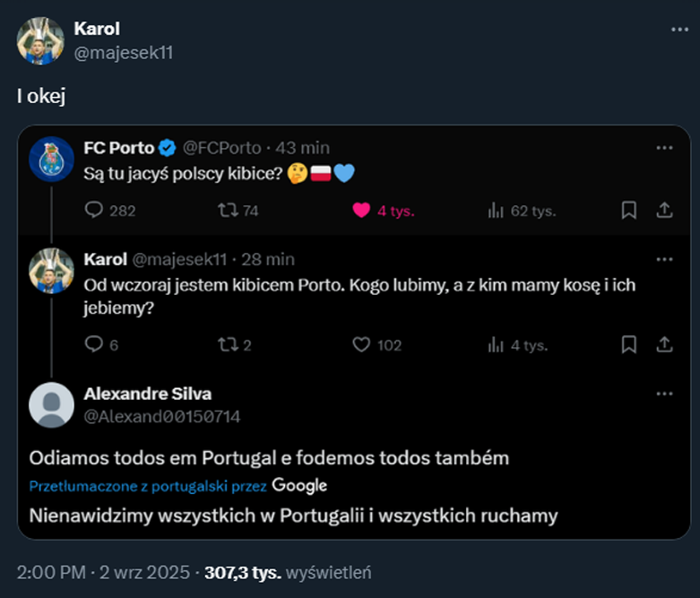View analytics of FC Porto tweet
The image size is (700, 598).
[x=495, y=211]
